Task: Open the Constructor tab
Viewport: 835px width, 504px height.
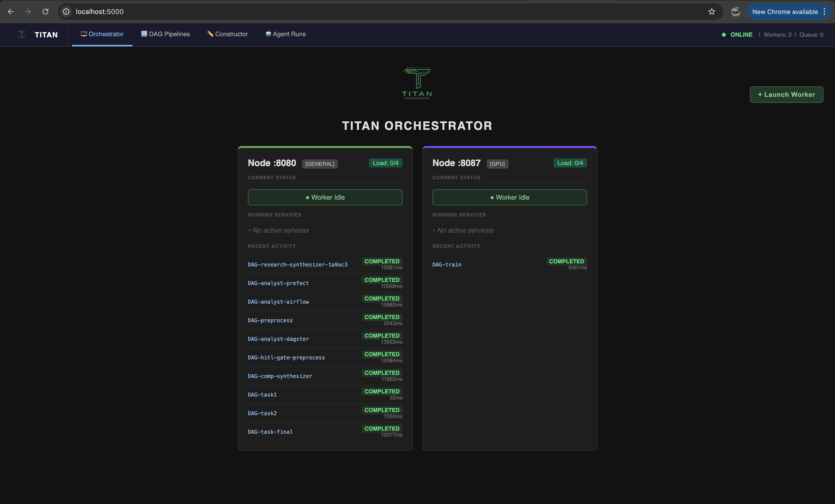Action: (x=227, y=34)
